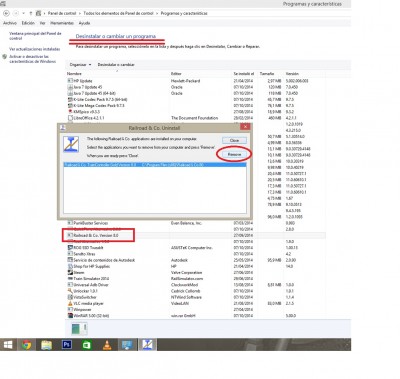Select Shop for HP Supplies icon
Image resolution: width=400 pixels, height=379 pixels.
(x=70, y=266)
